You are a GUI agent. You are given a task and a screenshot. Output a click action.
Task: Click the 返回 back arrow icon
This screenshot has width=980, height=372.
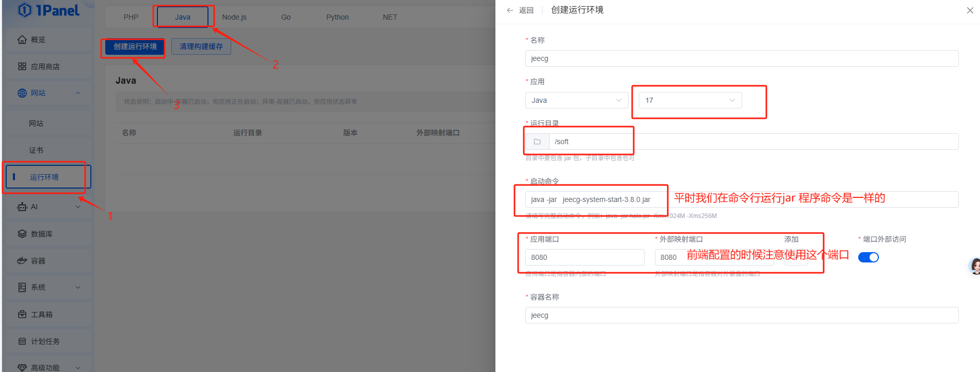510,10
